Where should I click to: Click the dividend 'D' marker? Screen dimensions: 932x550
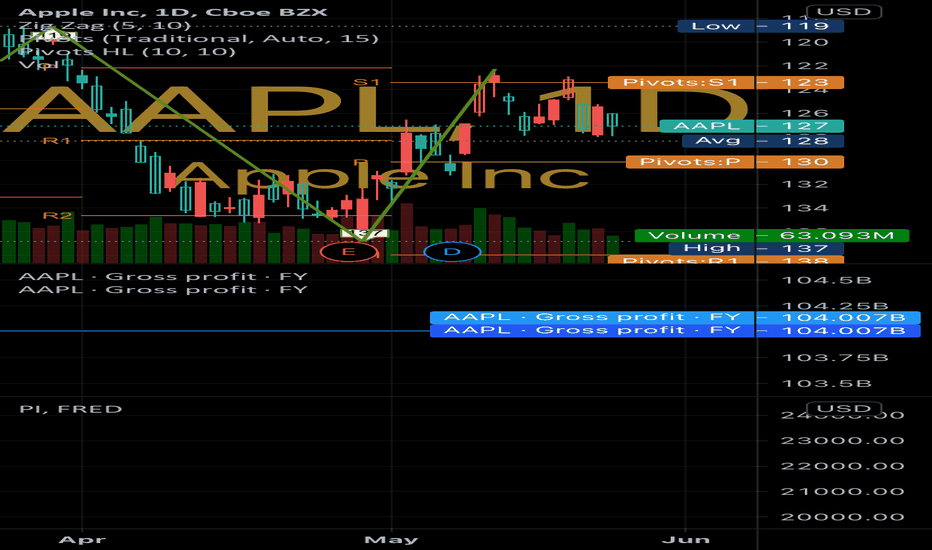[x=452, y=252]
